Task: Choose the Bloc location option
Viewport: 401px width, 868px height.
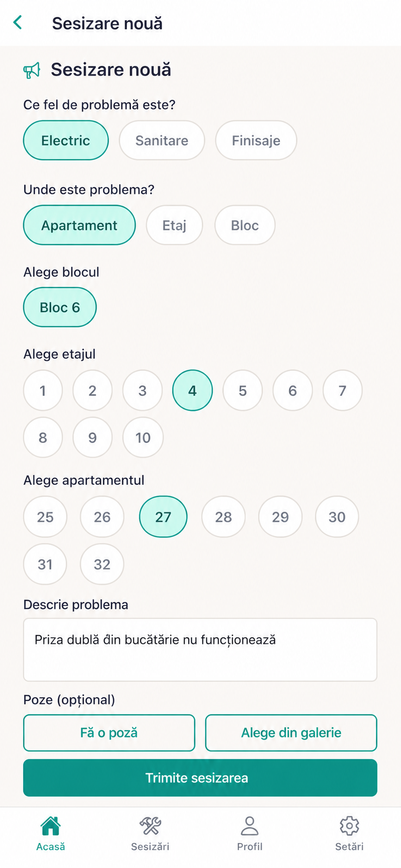Action: [x=245, y=225]
